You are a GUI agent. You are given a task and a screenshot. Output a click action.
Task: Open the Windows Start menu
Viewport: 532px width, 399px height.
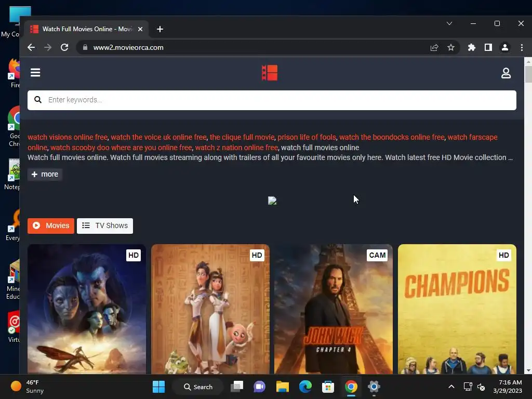point(158,387)
